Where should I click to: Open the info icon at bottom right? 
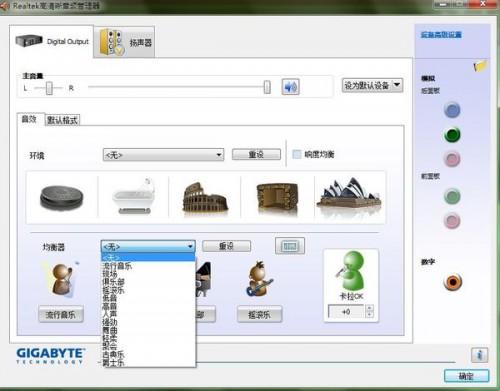pyautogui.click(x=479, y=355)
